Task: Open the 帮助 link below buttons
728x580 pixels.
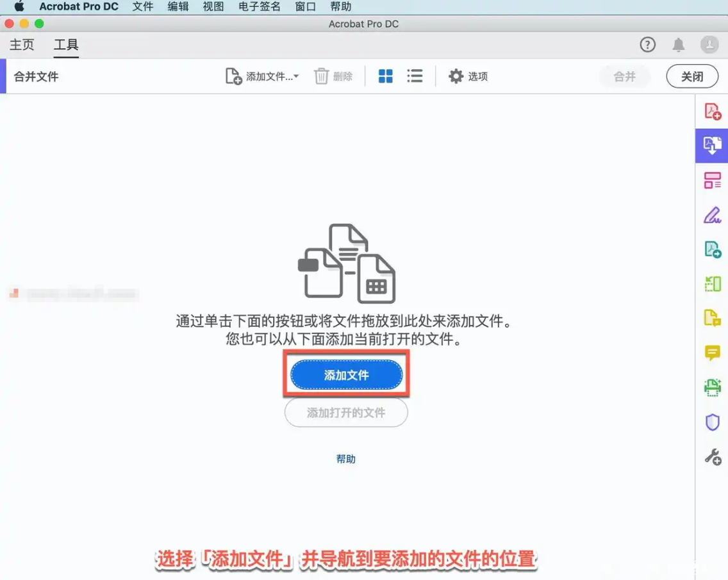Action: tap(346, 459)
